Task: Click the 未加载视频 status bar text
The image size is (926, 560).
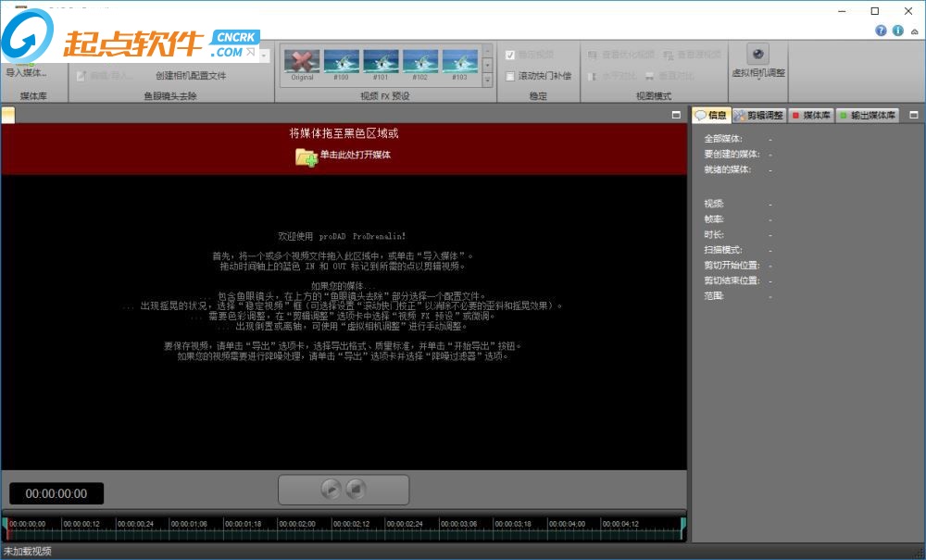Action: [28, 551]
